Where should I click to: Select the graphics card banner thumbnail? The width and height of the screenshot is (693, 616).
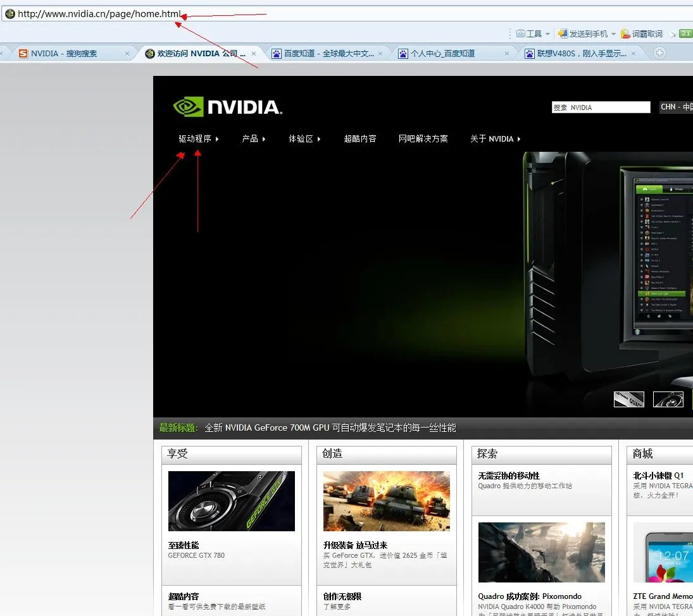pyautogui.click(x=668, y=400)
